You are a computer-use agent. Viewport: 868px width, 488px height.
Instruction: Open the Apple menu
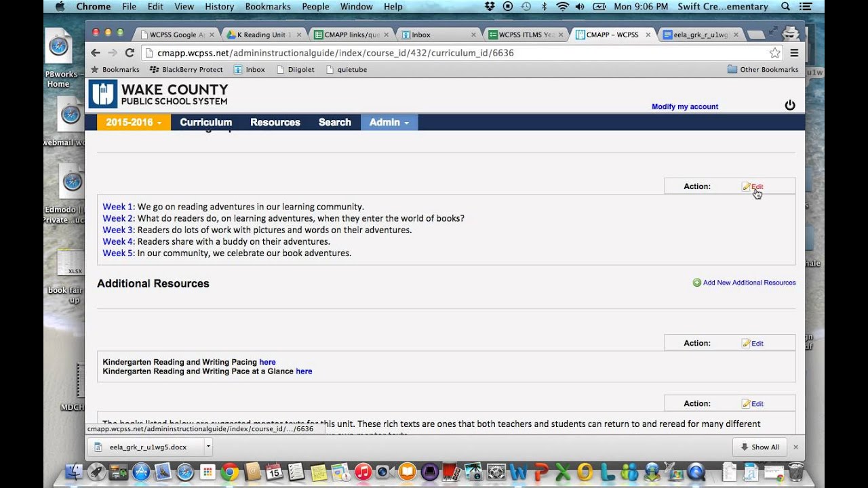coord(59,7)
